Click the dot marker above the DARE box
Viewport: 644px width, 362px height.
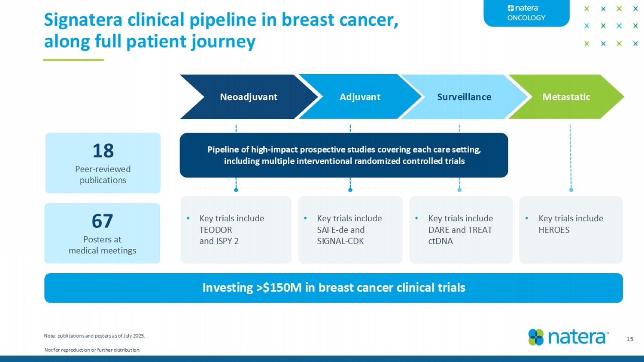click(459, 190)
